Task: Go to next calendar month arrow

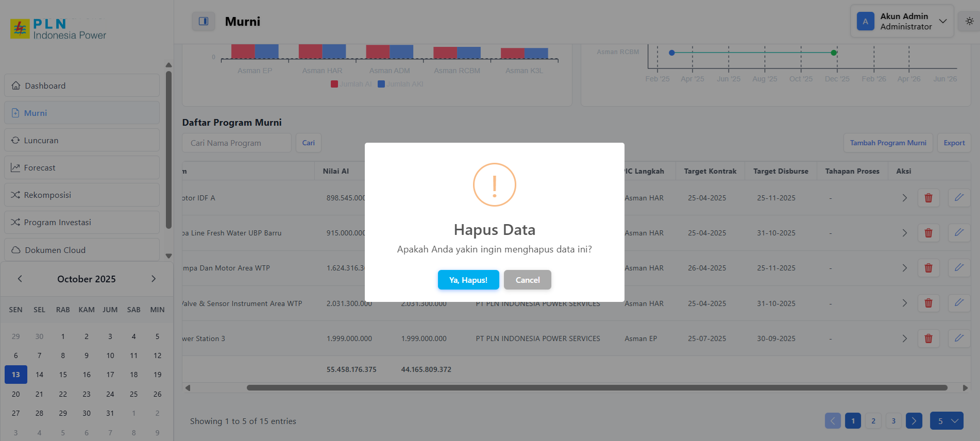Action: (x=154, y=279)
